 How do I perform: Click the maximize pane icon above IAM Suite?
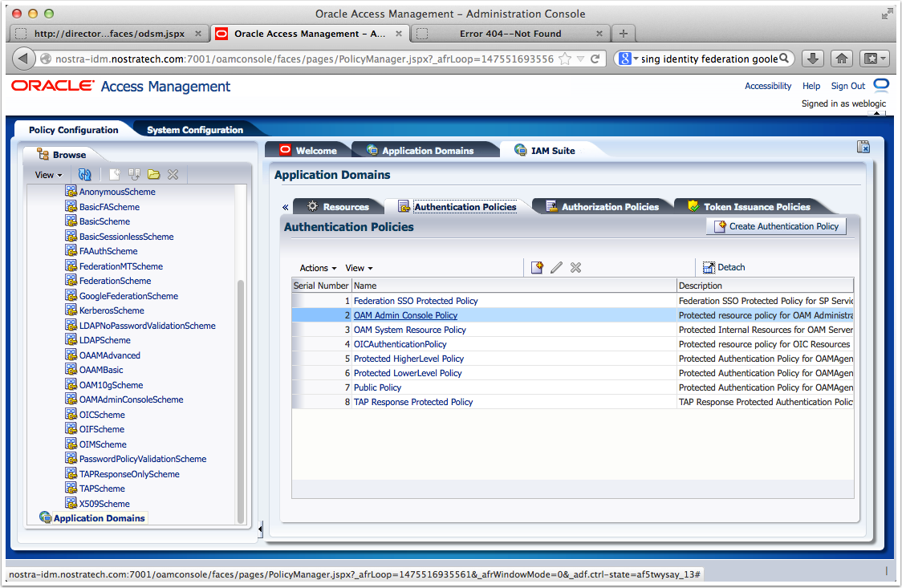pyautogui.click(x=863, y=147)
